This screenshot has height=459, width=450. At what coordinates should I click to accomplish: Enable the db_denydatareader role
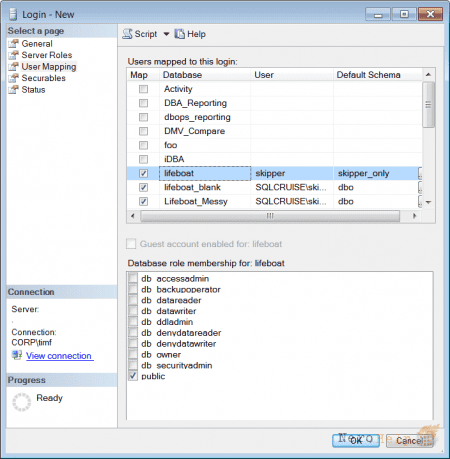tap(133, 332)
